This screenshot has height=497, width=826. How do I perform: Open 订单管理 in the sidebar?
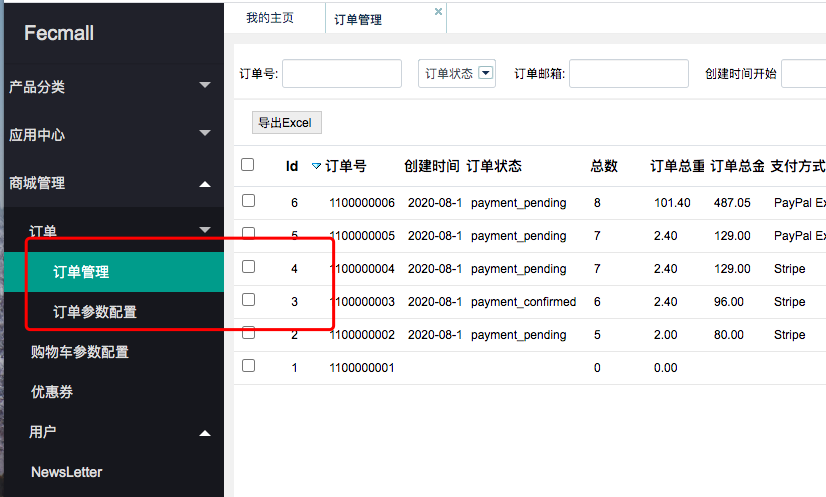114,272
